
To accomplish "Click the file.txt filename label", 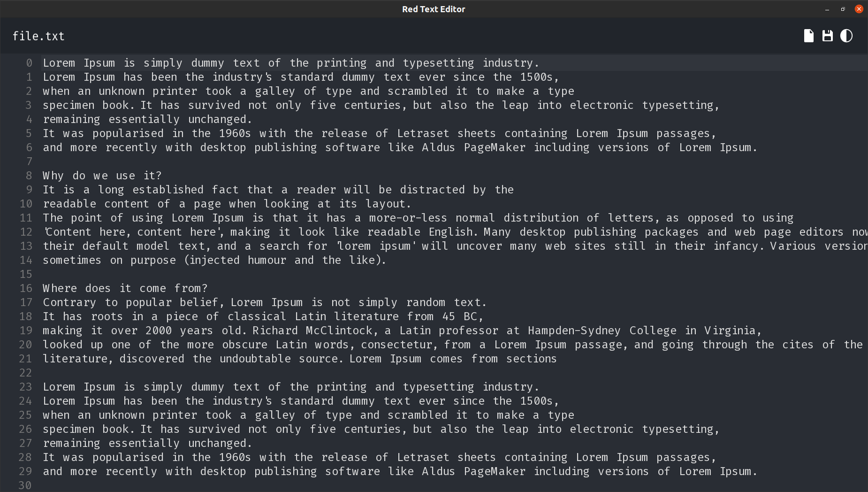I will [x=38, y=36].
